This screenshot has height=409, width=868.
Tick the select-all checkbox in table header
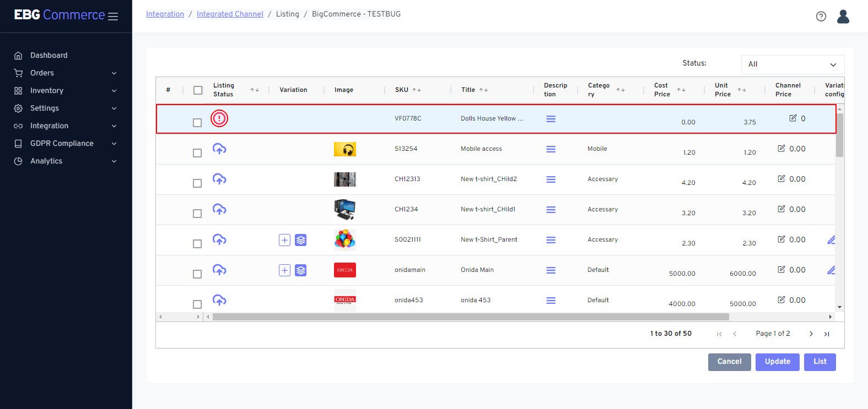pos(198,90)
